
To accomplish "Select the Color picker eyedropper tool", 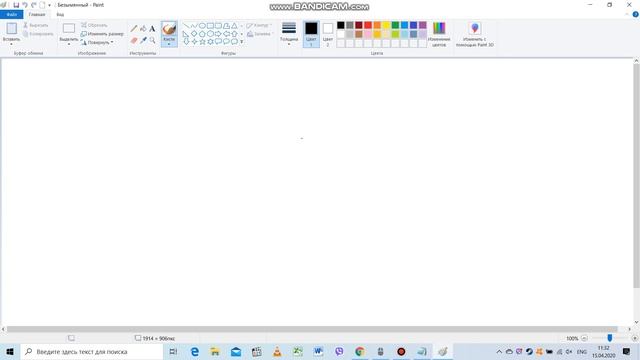I will click(143, 40).
